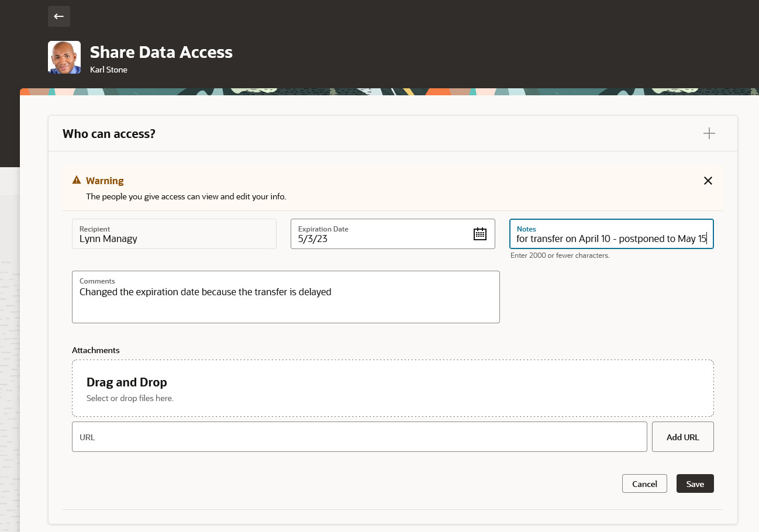Viewport: 759px width, 532px height.
Task: Cancel the data access changes
Action: pos(644,483)
